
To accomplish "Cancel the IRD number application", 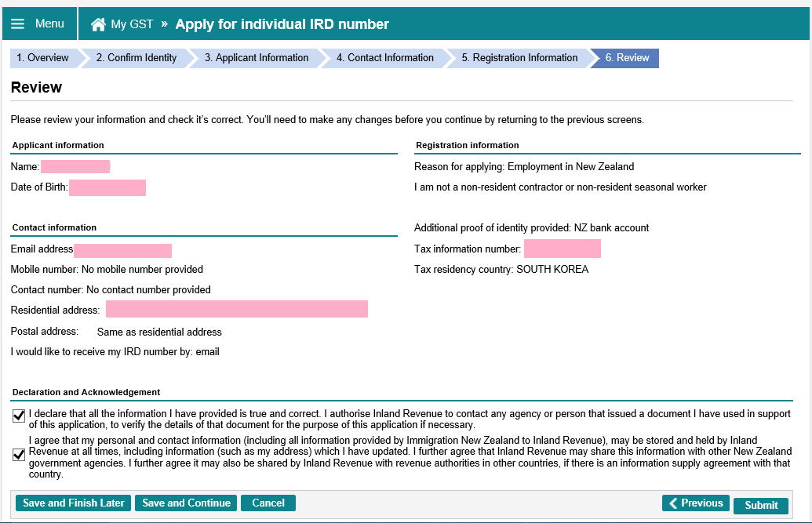I will [268, 503].
